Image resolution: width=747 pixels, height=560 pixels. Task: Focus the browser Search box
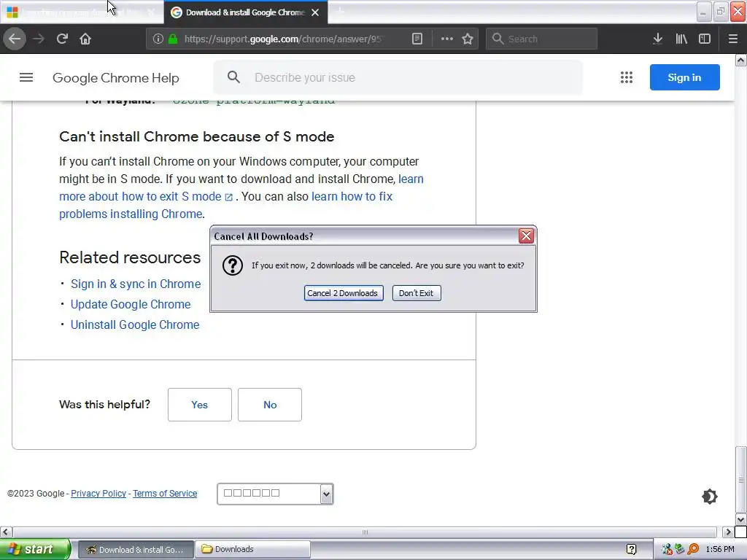[x=542, y=39]
